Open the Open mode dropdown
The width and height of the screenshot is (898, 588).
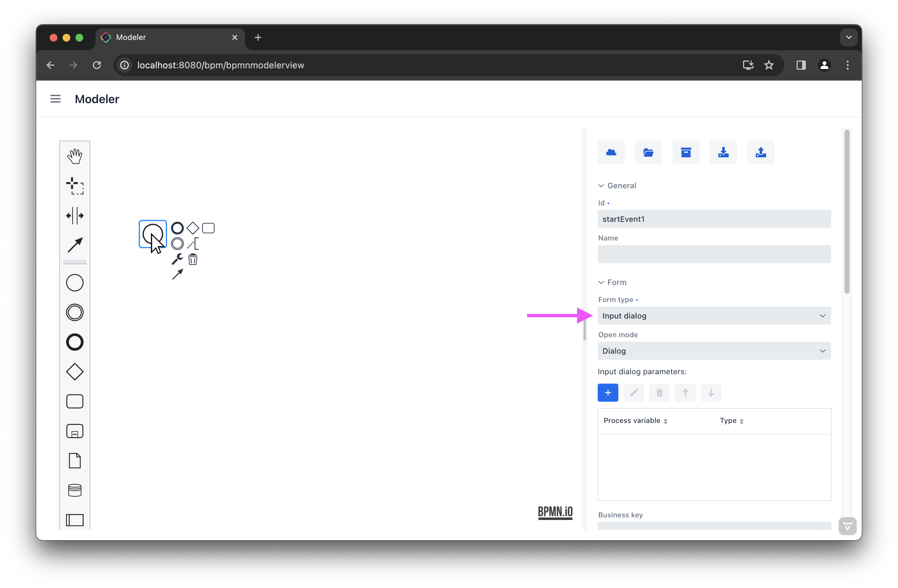(x=714, y=351)
